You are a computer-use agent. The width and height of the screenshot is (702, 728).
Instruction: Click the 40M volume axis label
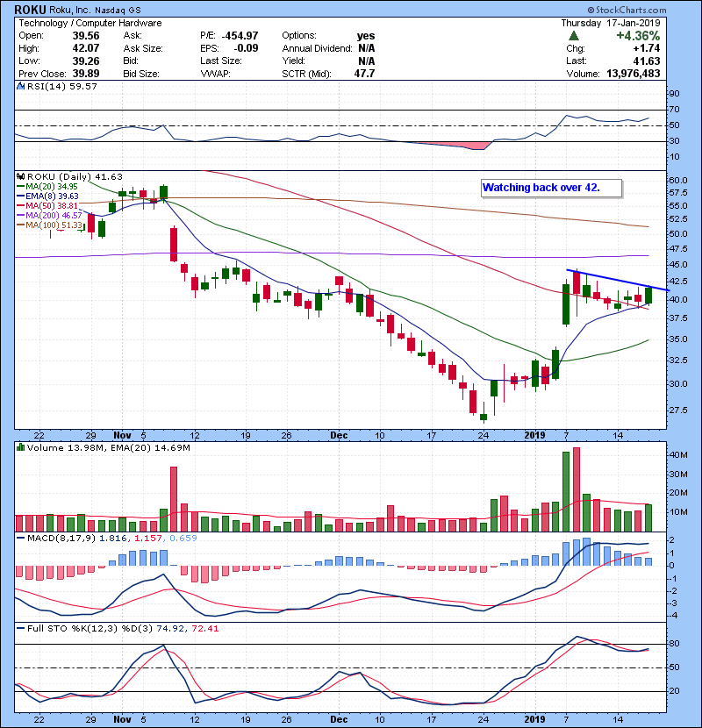(x=679, y=455)
